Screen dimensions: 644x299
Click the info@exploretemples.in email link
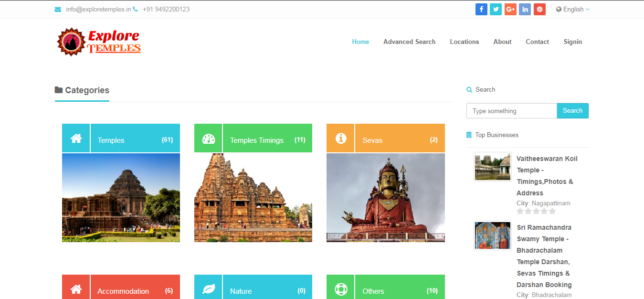[x=98, y=9]
